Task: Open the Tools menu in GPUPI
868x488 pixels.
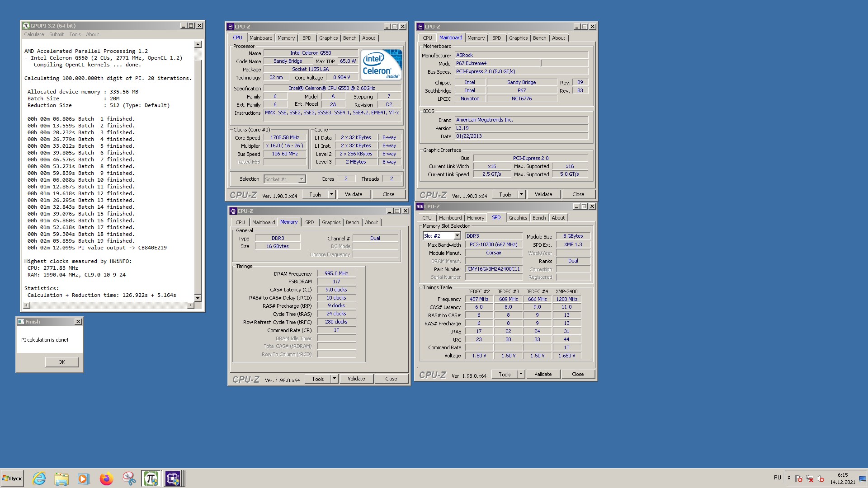Action: pos(75,34)
